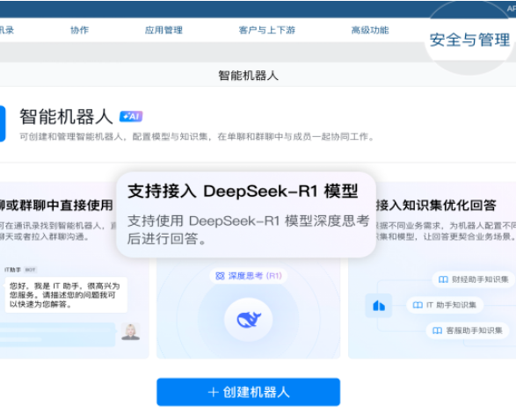The height and width of the screenshot is (420, 516).
Task: Select the 客服助手知识集 tag
Action: pyautogui.click(x=468, y=330)
